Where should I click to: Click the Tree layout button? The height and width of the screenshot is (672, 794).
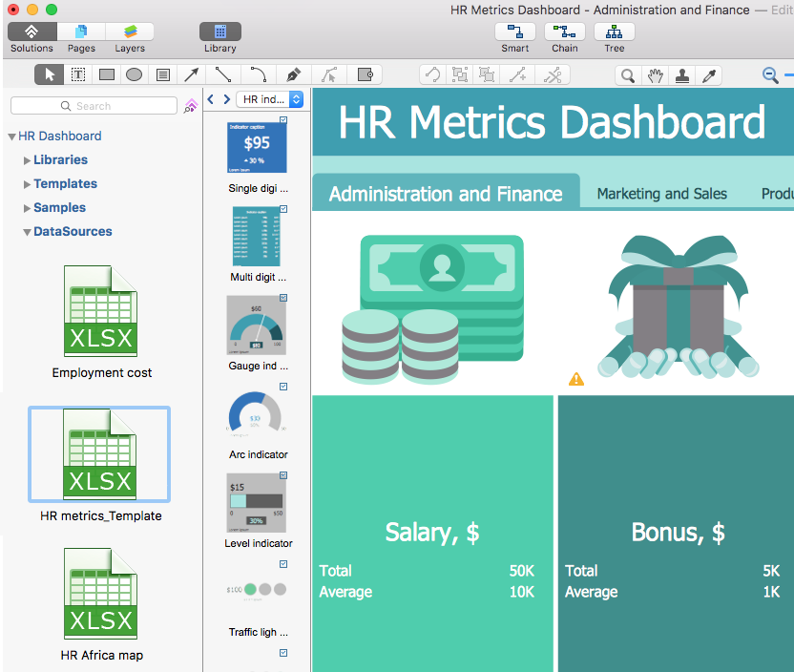[x=615, y=31]
